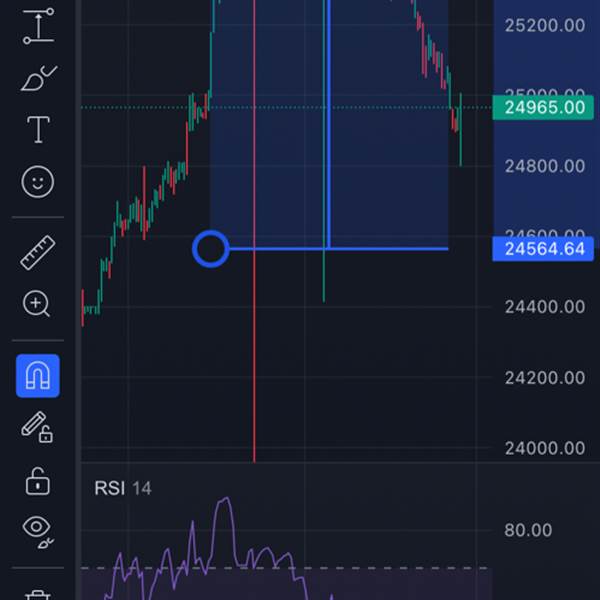Click the trash remove drawings icon
The image size is (600, 600).
[38, 595]
